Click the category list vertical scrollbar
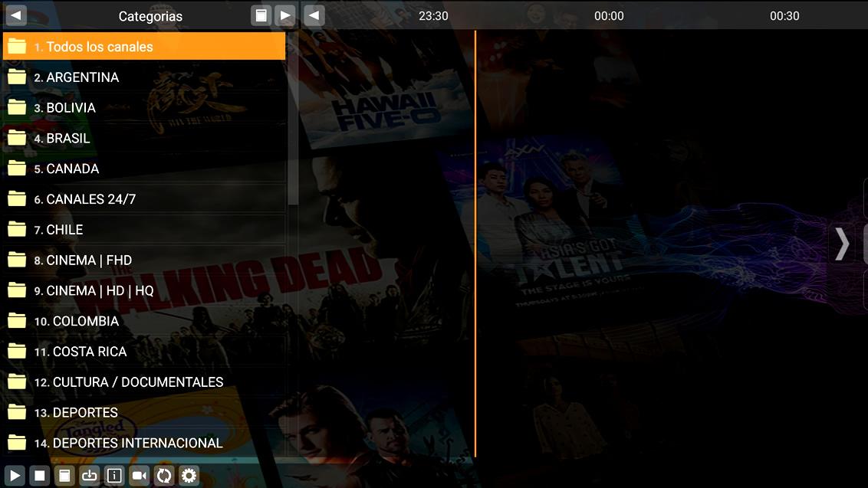This screenshot has width=868, height=488. point(293,119)
